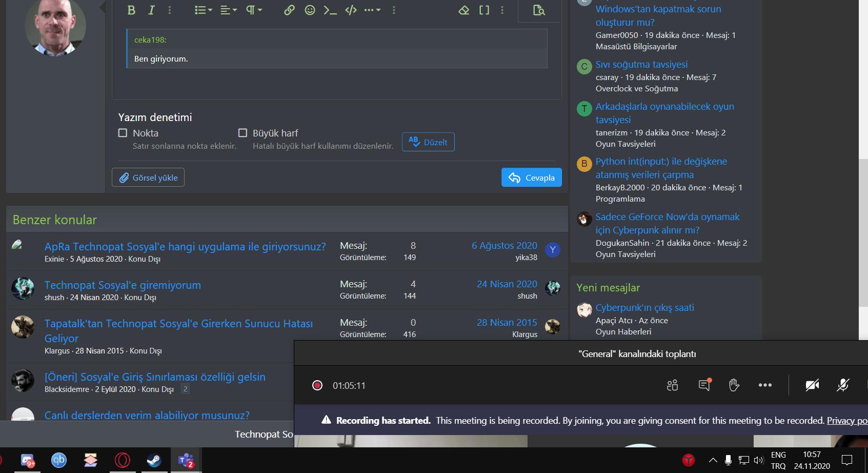
Task: Open the Overclock ve Soğutma forum link
Action: pyautogui.click(x=637, y=89)
